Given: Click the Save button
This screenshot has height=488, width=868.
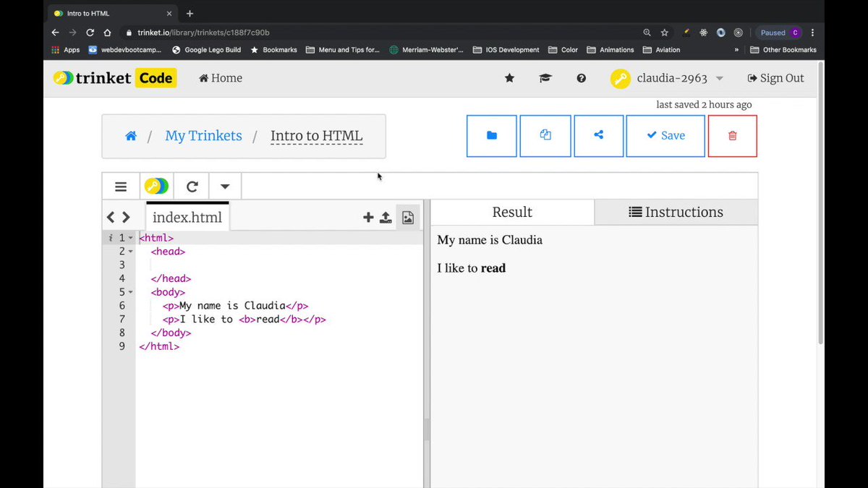Looking at the screenshot, I should [665, 136].
